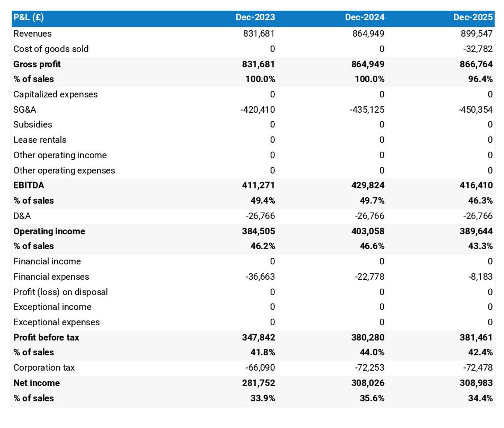This screenshot has width=504, height=428.
Task: Click the Dec-2025 revenues value 899,547
Action: point(476,34)
